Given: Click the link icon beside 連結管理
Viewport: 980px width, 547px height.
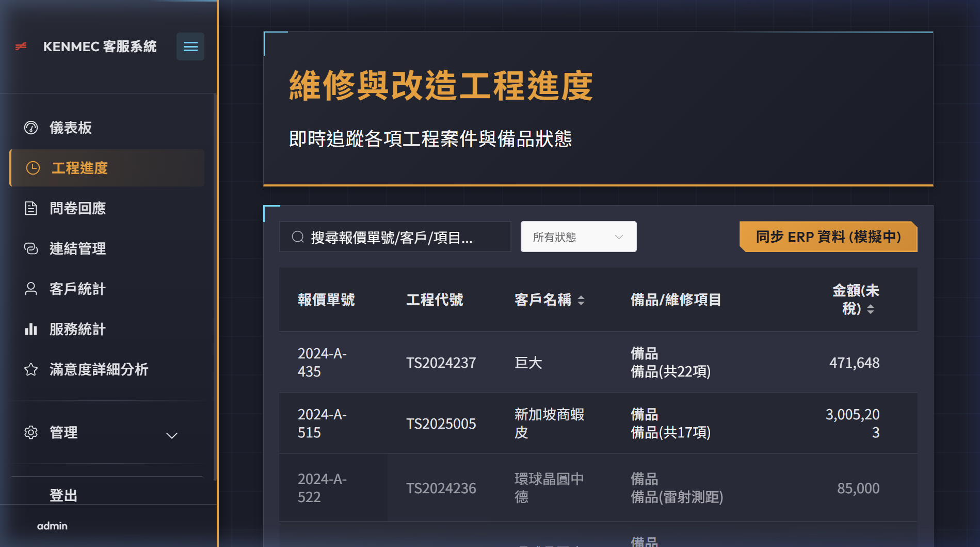Looking at the screenshot, I should click(x=31, y=248).
